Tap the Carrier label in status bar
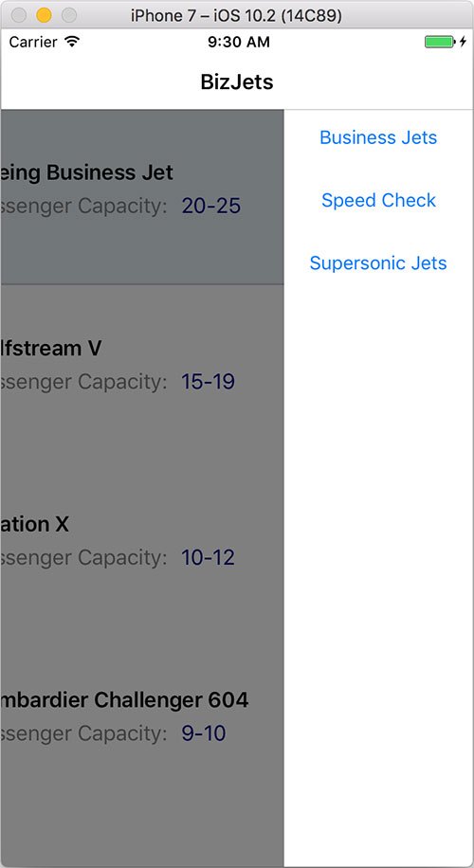This screenshot has width=474, height=868. point(33,42)
